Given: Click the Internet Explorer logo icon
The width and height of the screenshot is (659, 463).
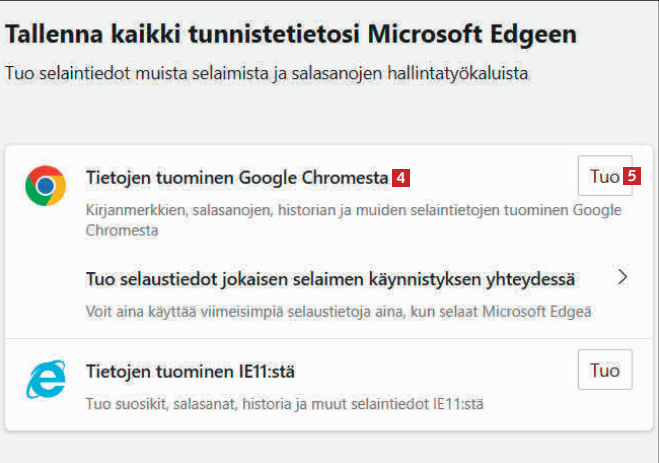Looking at the screenshot, I should click(x=46, y=380).
